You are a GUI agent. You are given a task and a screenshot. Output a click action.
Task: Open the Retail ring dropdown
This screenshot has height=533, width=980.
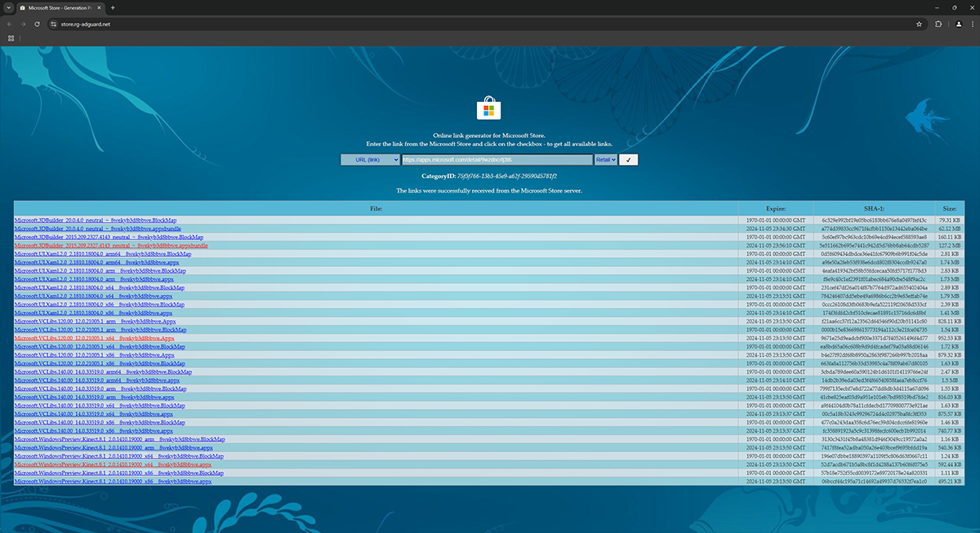605,160
